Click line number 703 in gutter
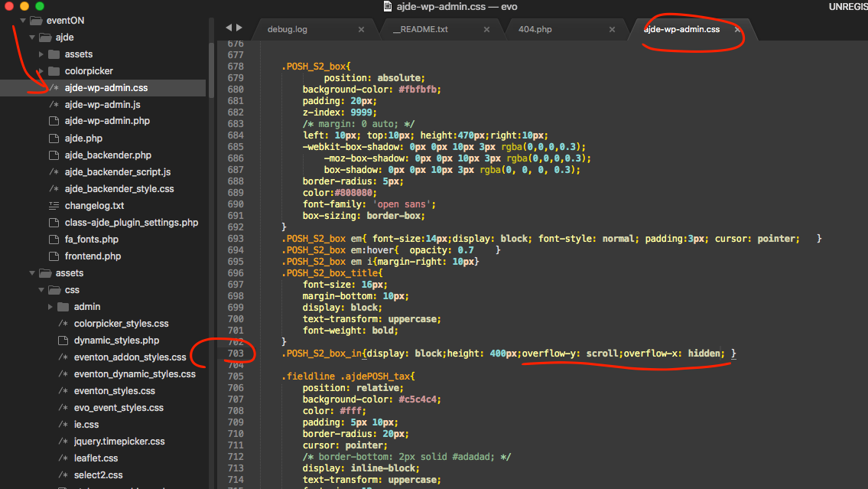Screen dimensions: 868x489 coord(236,354)
